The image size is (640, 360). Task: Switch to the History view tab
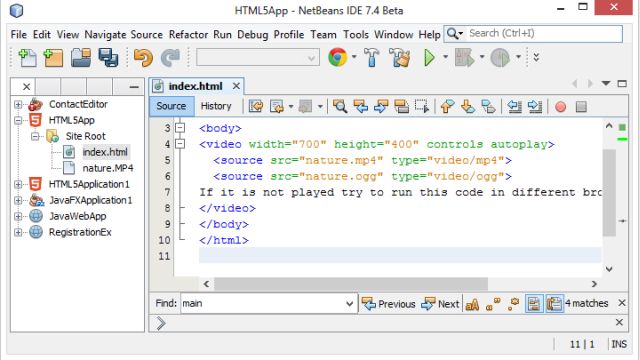216,106
